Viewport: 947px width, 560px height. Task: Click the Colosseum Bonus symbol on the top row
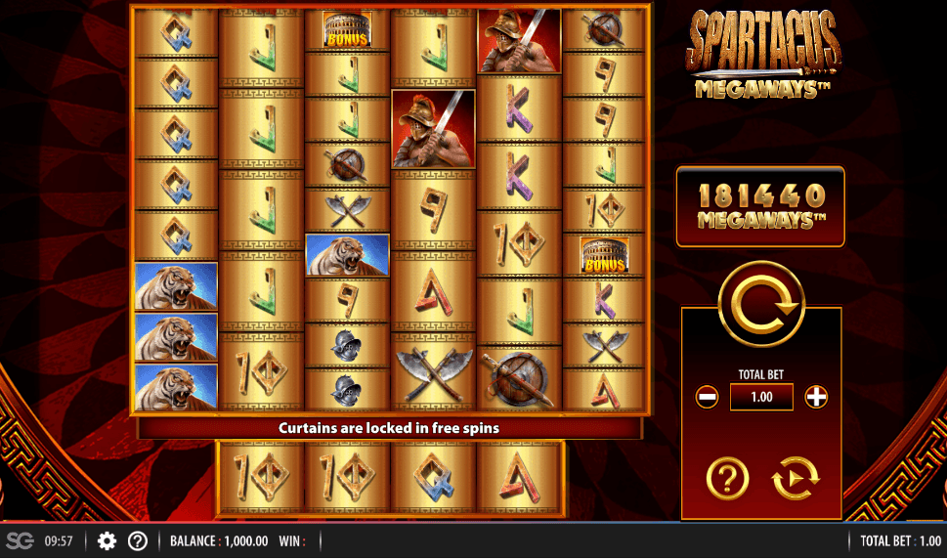pyautogui.click(x=347, y=29)
